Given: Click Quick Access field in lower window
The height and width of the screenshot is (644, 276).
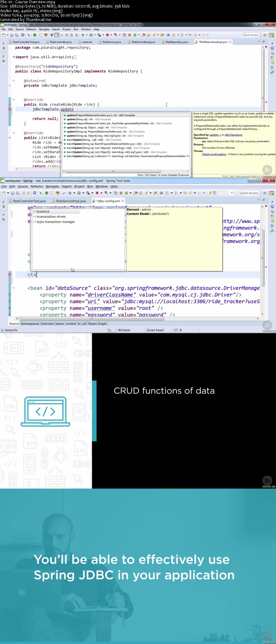Looking at the screenshot, I should pyautogui.click(x=249, y=193).
